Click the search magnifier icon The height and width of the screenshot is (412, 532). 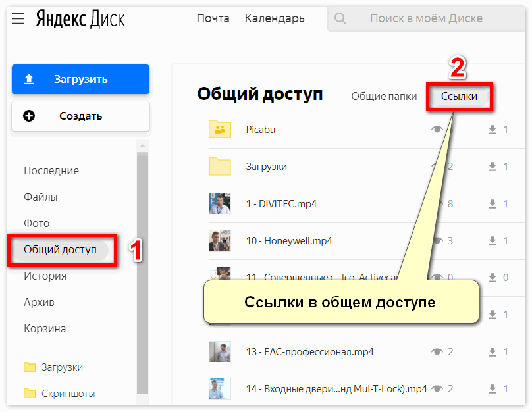pyautogui.click(x=340, y=18)
